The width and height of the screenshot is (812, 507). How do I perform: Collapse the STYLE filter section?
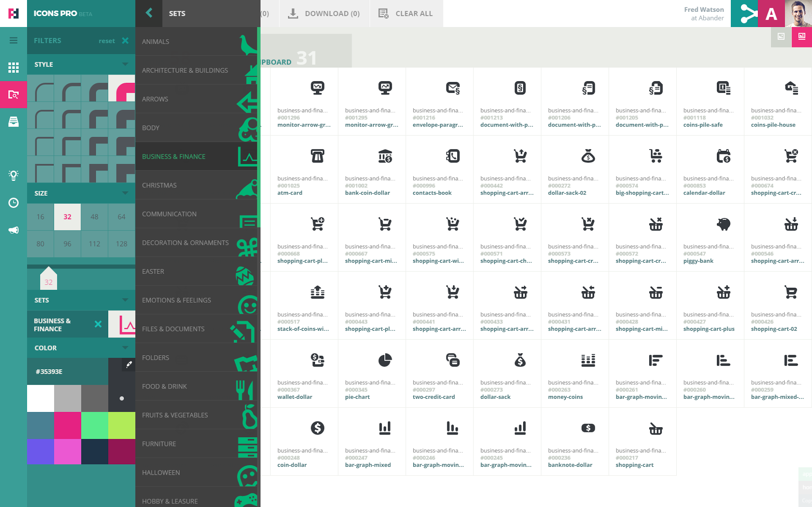(125, 64)
